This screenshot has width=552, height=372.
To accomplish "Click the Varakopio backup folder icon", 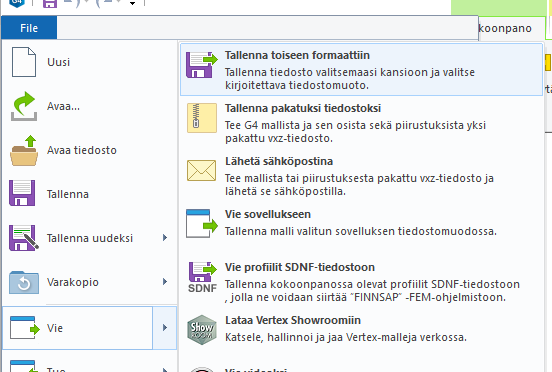I will coord(24,282).
